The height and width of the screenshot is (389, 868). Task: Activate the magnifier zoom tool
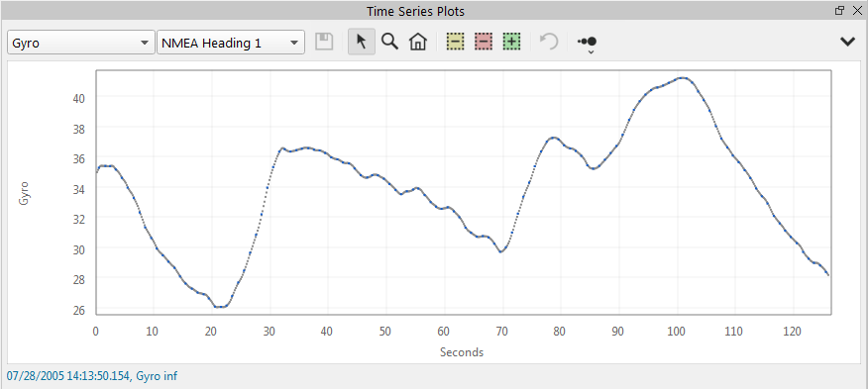[x=390, y=42]
